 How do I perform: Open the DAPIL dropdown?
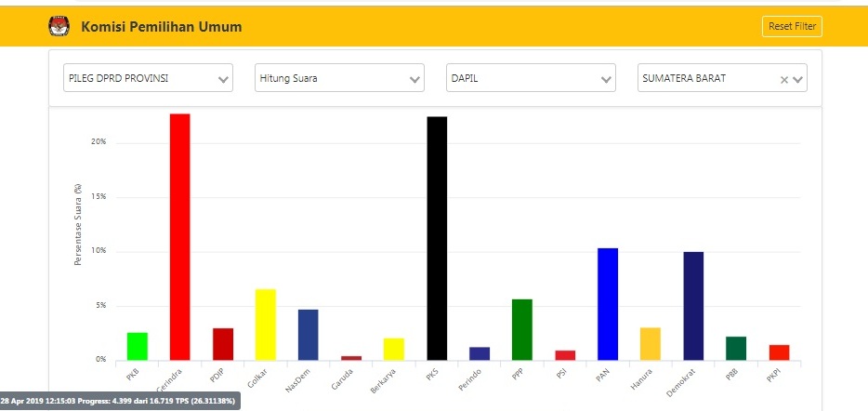pos(531,78)
